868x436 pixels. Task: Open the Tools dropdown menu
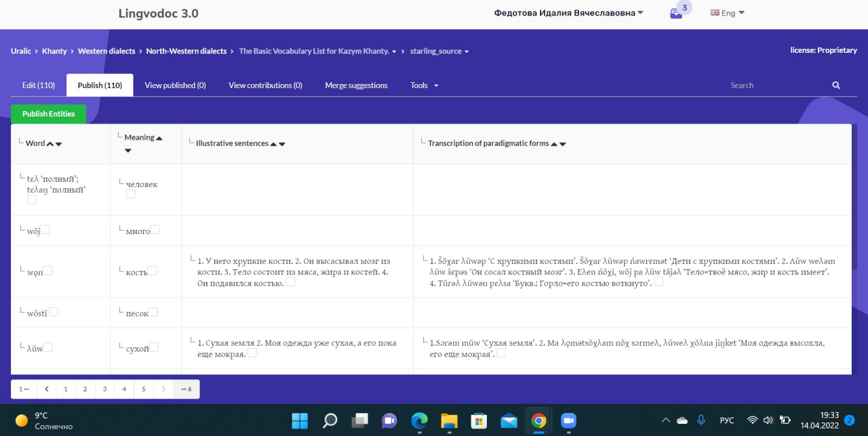(423, 85)
